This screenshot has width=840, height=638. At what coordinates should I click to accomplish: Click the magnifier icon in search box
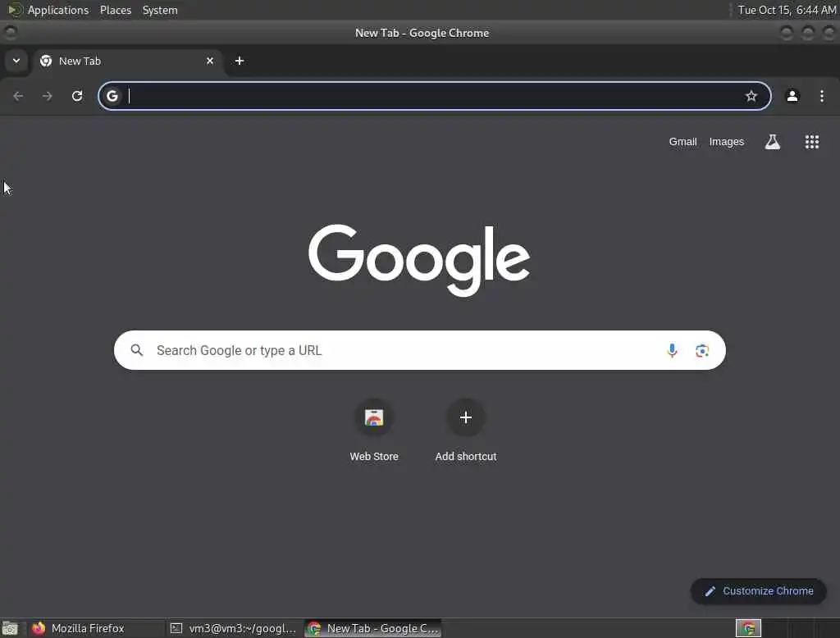coord(137,350)
